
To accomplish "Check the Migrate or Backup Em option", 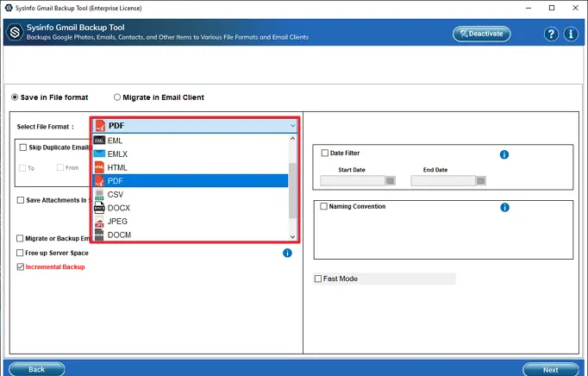I will click(20, 239).
